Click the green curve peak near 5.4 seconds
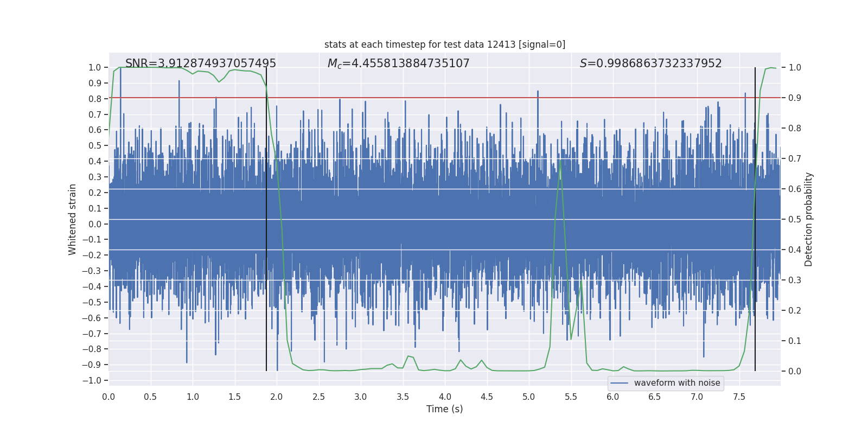The width and height of the screenshot is (868, 434). coord(560,160)
